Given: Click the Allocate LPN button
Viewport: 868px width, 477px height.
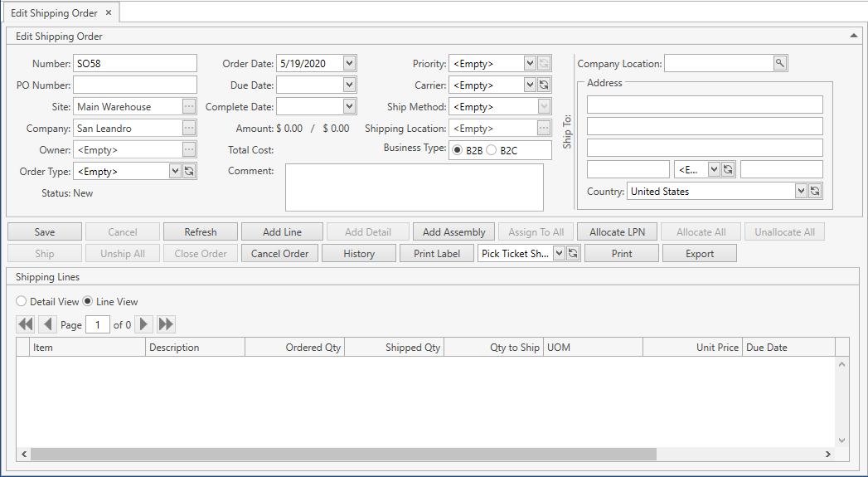Looking at the screenshot, I should 618,232.
